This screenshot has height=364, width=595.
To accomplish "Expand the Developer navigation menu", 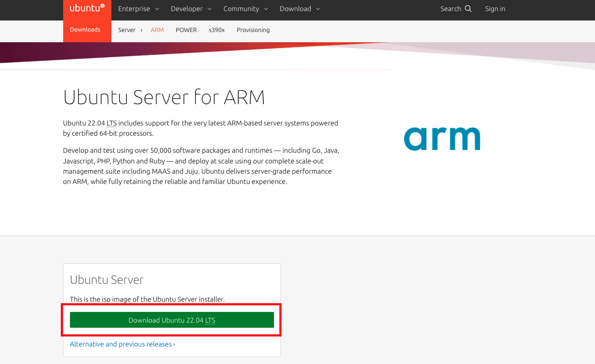I will point(191,9).
